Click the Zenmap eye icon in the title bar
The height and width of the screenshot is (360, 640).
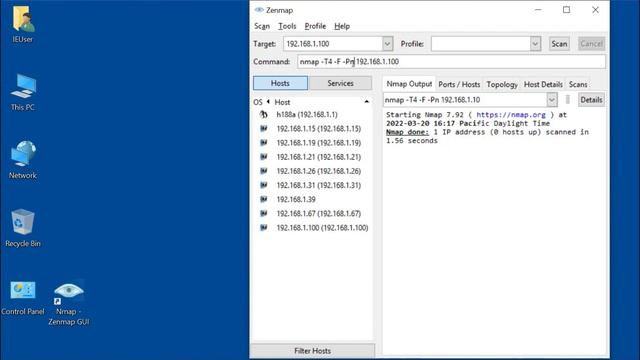(259, 10)
